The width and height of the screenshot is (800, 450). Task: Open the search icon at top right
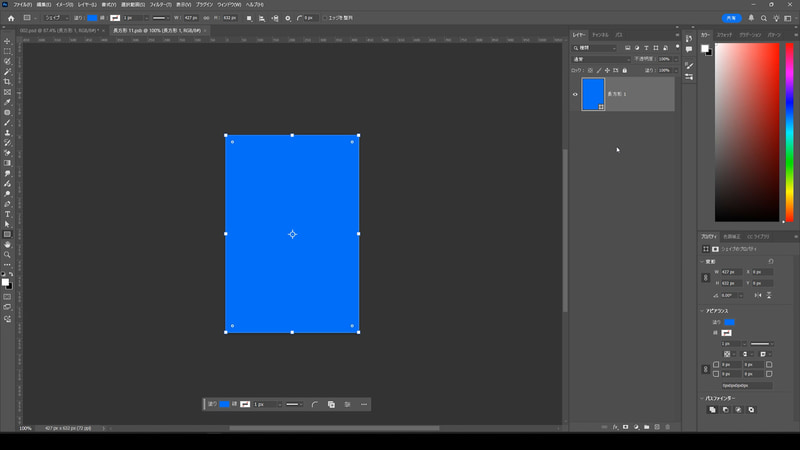click(x=764, y=18)
